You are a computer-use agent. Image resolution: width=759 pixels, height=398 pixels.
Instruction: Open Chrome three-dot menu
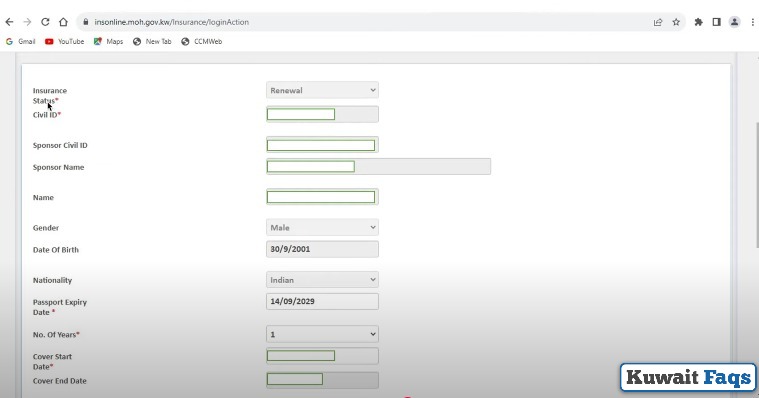point(753,22)
